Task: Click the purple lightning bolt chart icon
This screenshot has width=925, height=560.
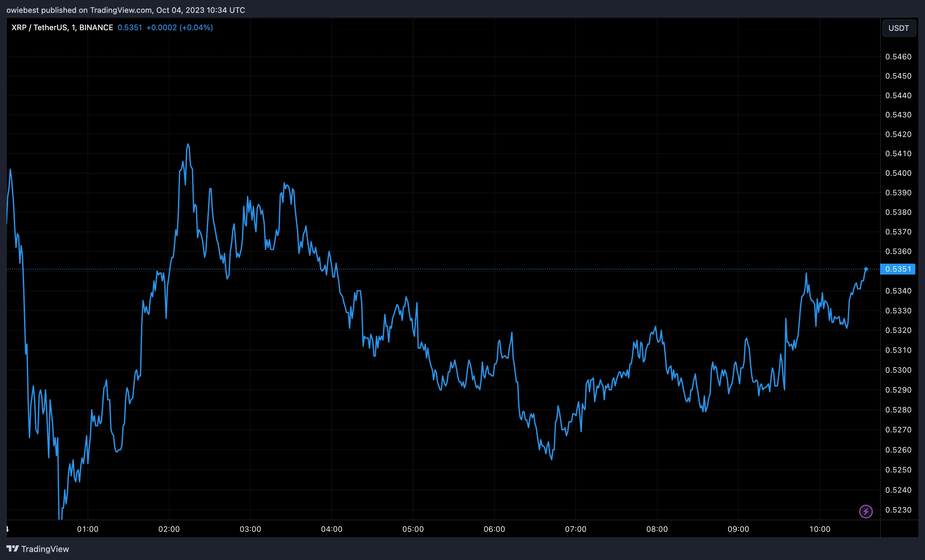Action: [866, 511]
